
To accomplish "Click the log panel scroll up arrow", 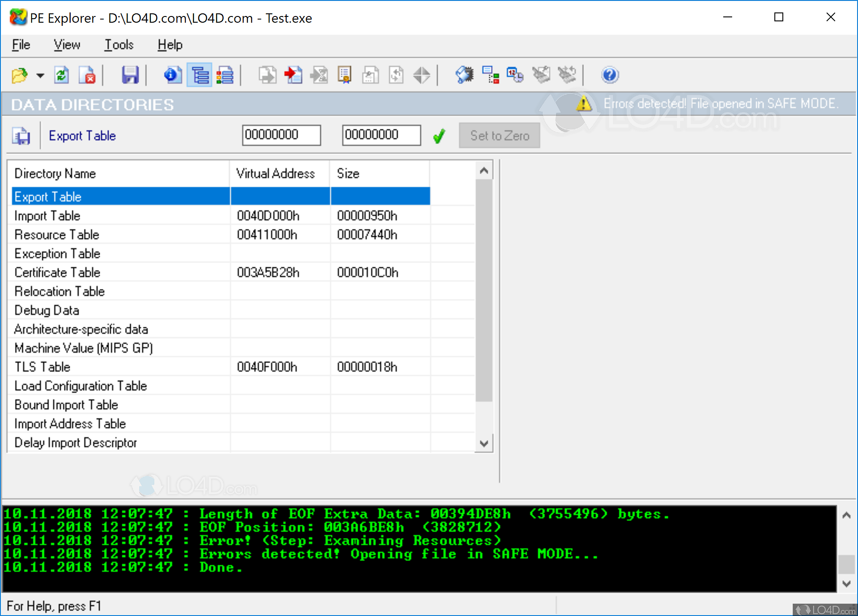I will coord(846,515).
